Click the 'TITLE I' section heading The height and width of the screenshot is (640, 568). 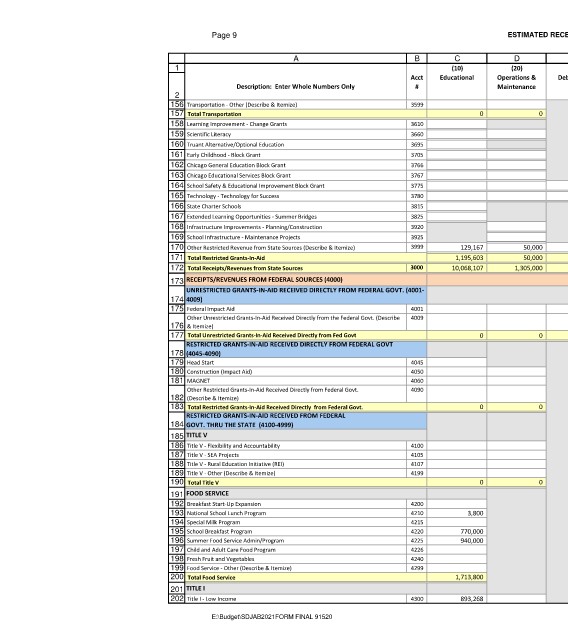(196, 589)
